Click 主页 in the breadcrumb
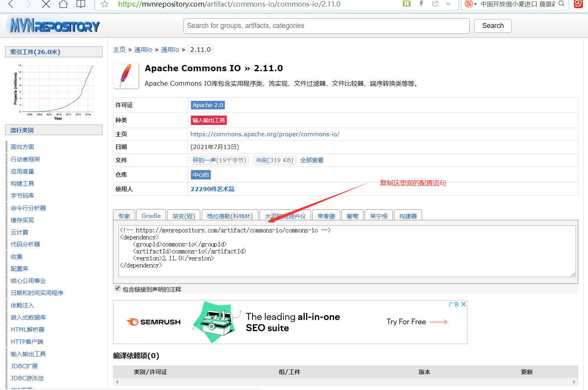The width and height of the screenshot is (588, 390). pyautogui.click(x=119, y=49)
